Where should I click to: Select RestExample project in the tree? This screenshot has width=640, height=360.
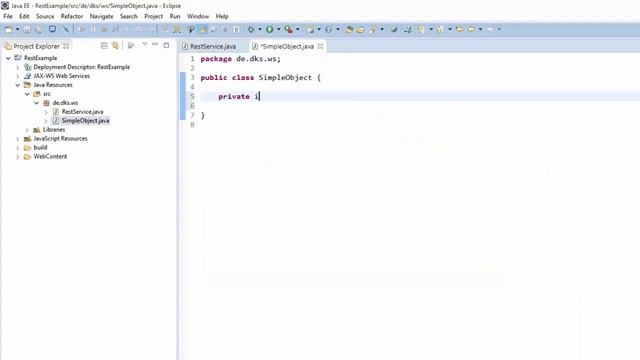coord(40,58)
